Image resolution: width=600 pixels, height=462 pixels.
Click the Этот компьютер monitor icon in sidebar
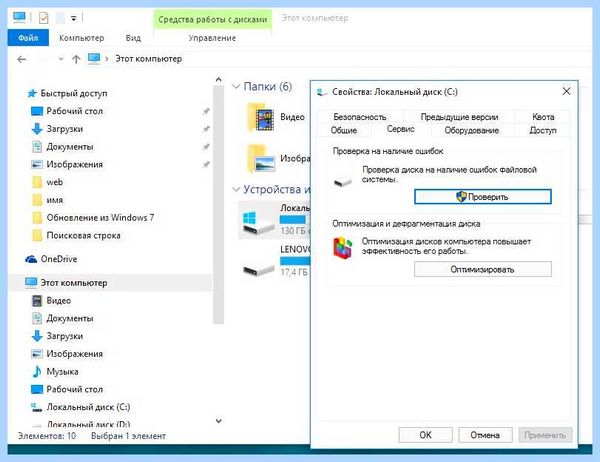(x=31, y=283)
